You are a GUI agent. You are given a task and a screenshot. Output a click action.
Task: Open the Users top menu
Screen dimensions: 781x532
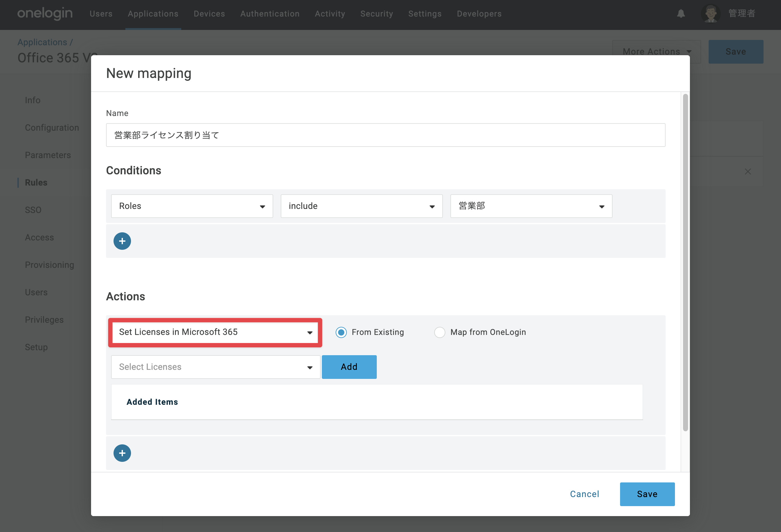point(101,13)
